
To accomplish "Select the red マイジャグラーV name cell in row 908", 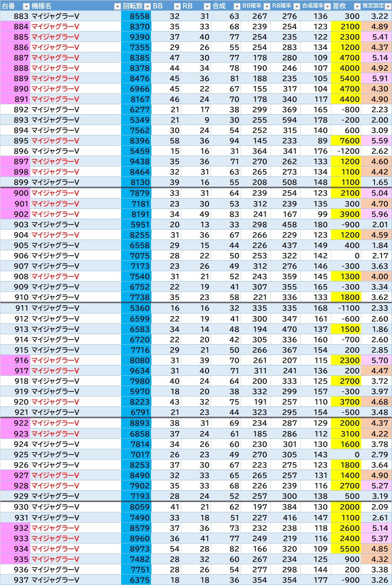I will coord(75,277).
